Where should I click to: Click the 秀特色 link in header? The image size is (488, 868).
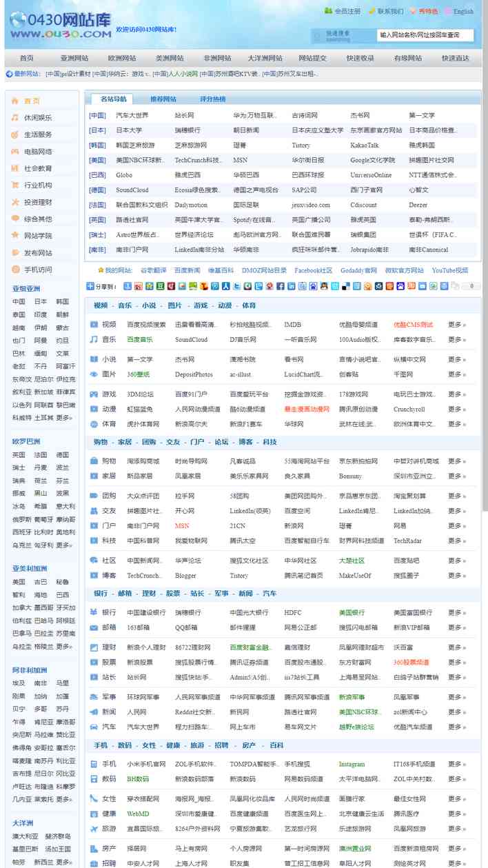427,11
